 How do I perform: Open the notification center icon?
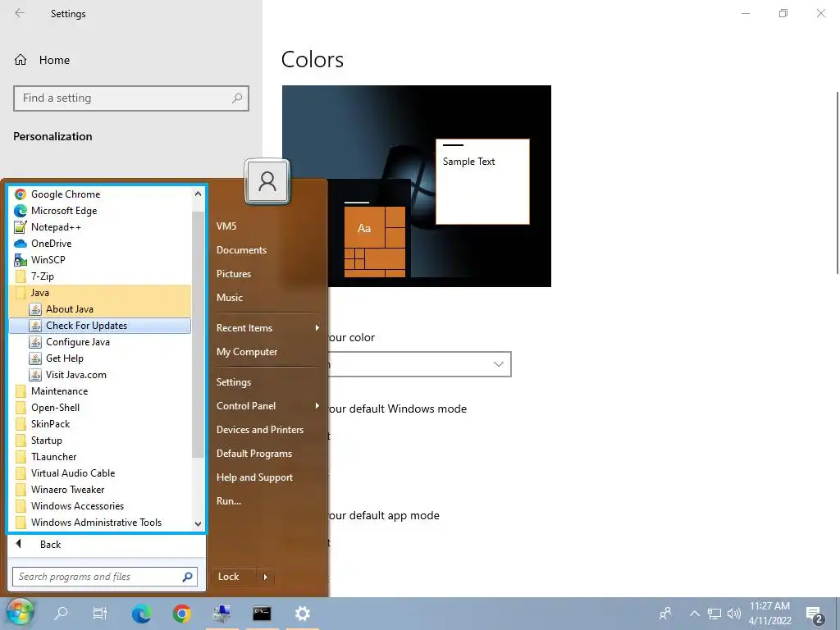click(x=815, y=614)
